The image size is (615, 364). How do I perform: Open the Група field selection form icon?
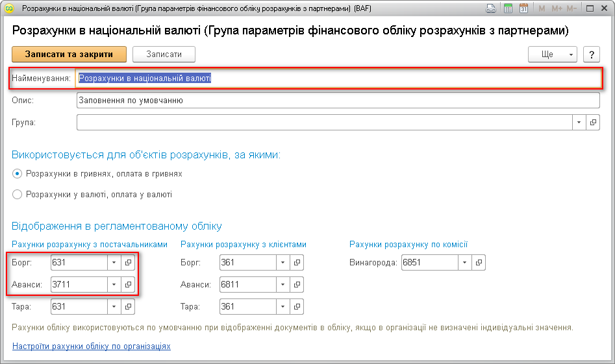(x=593, y=122)
